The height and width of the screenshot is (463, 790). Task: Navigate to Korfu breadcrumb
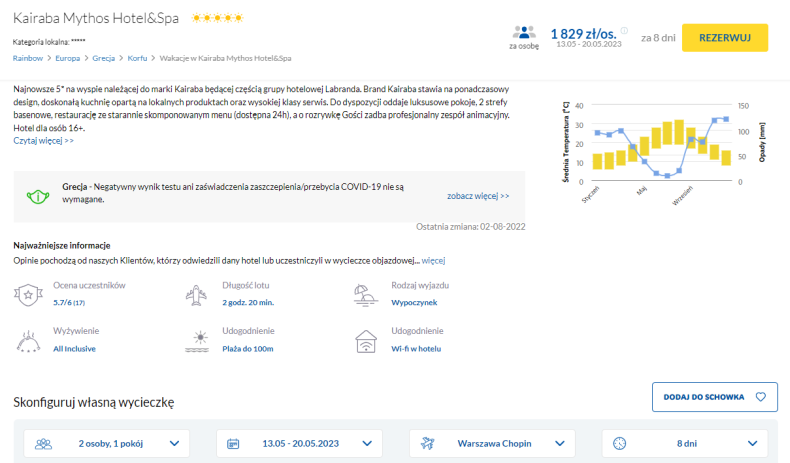click(137, 58)
